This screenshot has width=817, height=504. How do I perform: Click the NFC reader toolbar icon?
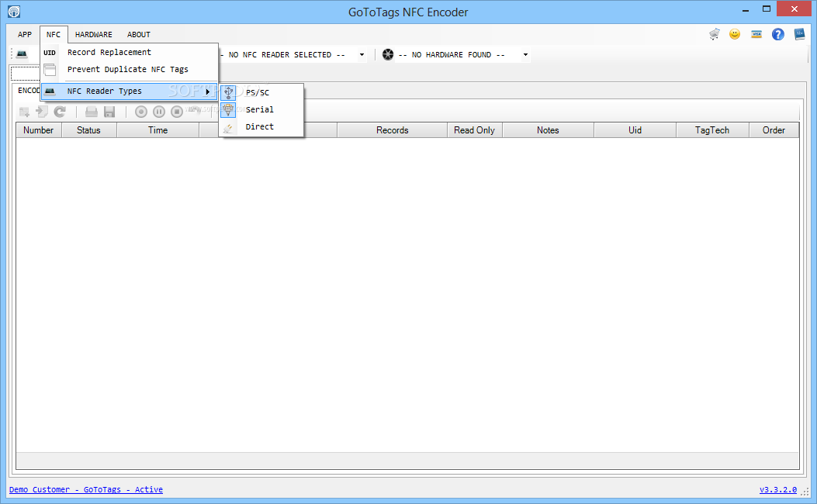click(x=22, y=54)
